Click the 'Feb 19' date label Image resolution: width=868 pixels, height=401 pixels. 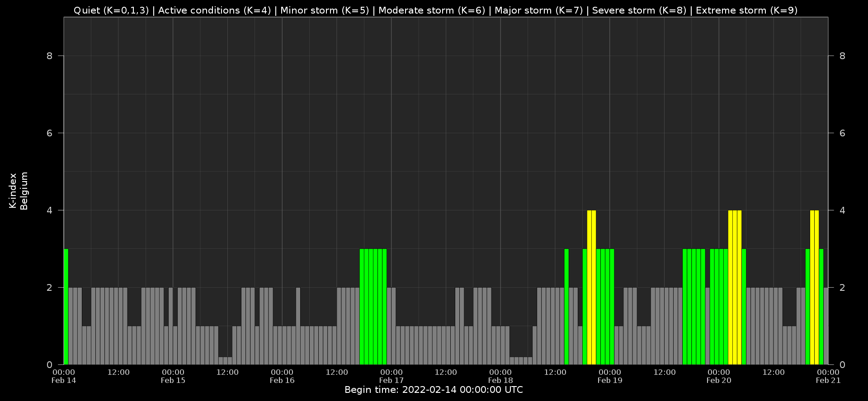point(610,380)
